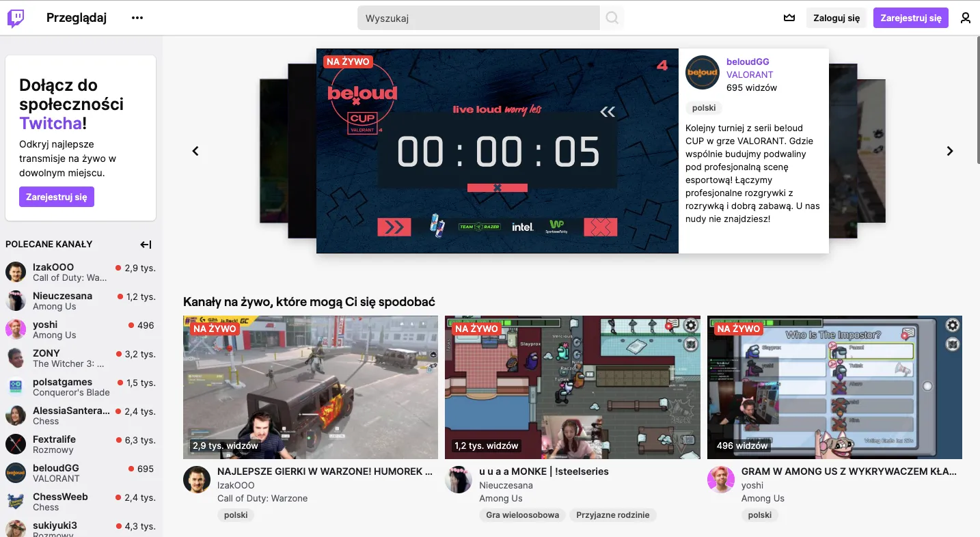Open the Prime crown loot icon
This screenshot has height=537, width=980.
(789, 18)
